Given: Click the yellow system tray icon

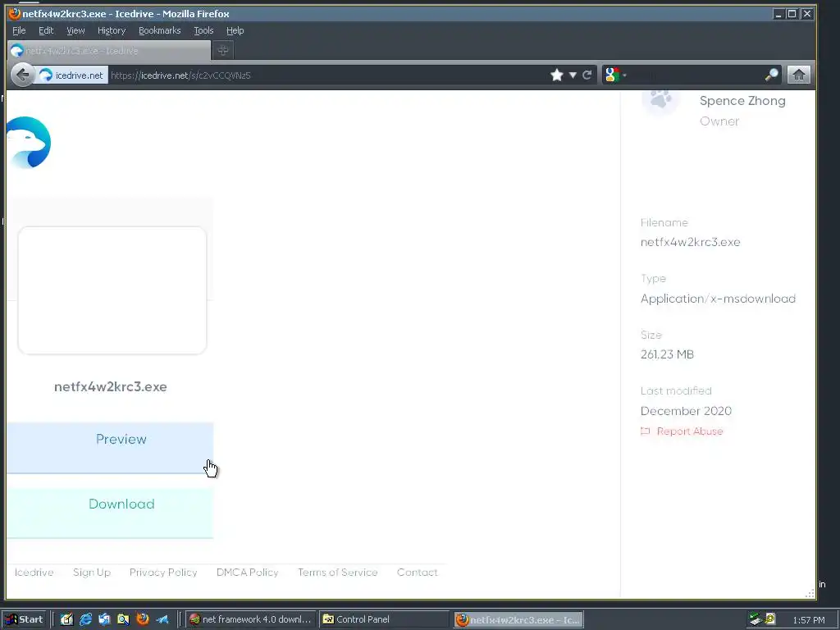Looking at the screenshot, I should coord(770,619).
